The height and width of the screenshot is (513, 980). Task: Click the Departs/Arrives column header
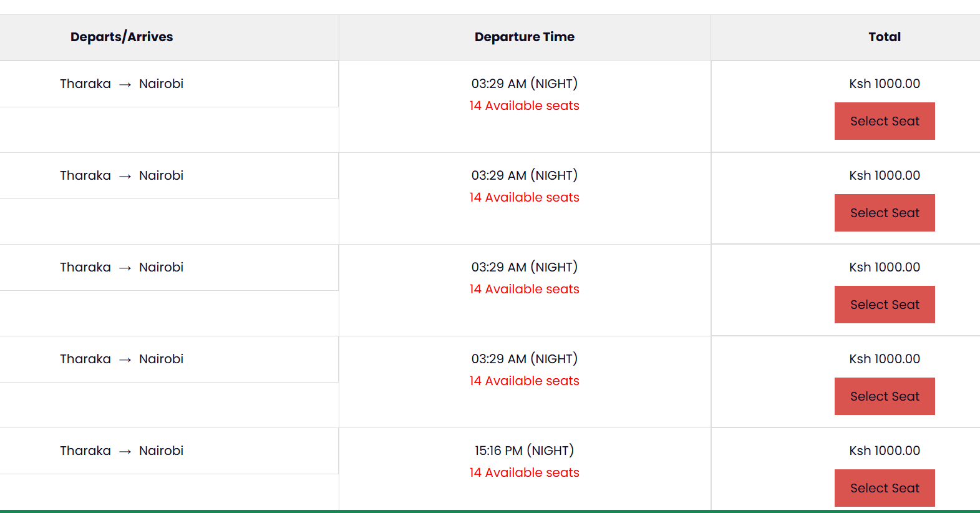[x=122, y=37]
